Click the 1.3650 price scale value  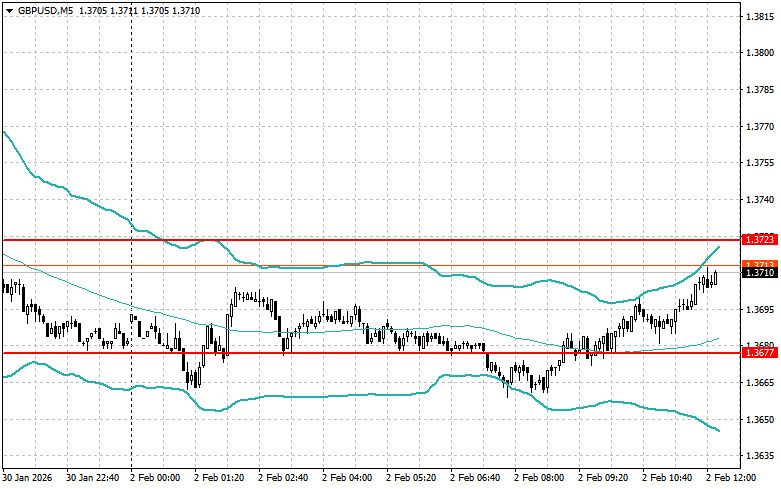point(760,420)
